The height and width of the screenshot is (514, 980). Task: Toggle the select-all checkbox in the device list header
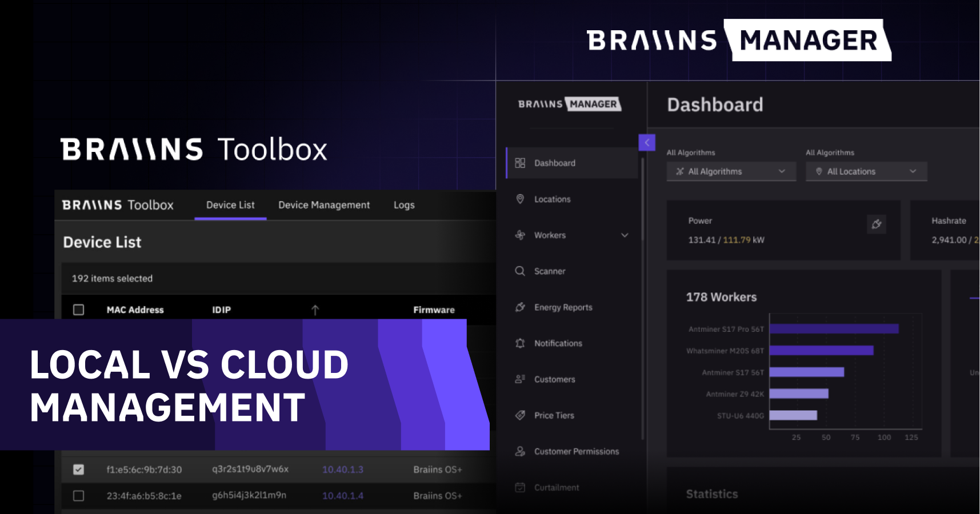click(78, 309)
